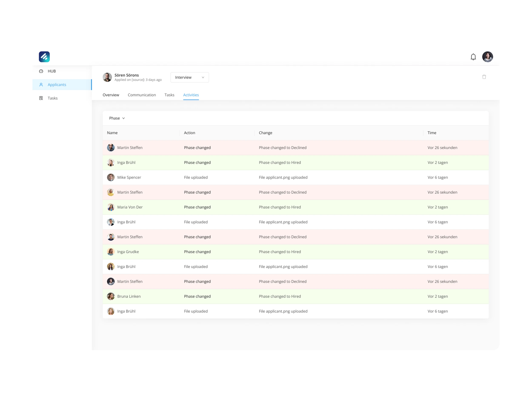The width and height of the screenshot is (532, 398).
Task: Open the Interview phase dropdown
Action: [x=190, y=77]
